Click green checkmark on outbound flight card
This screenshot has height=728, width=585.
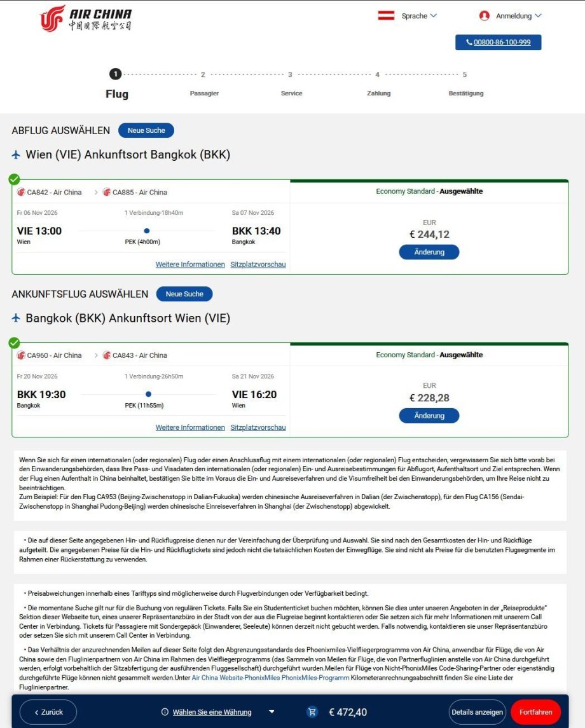(x=15, y=179)
